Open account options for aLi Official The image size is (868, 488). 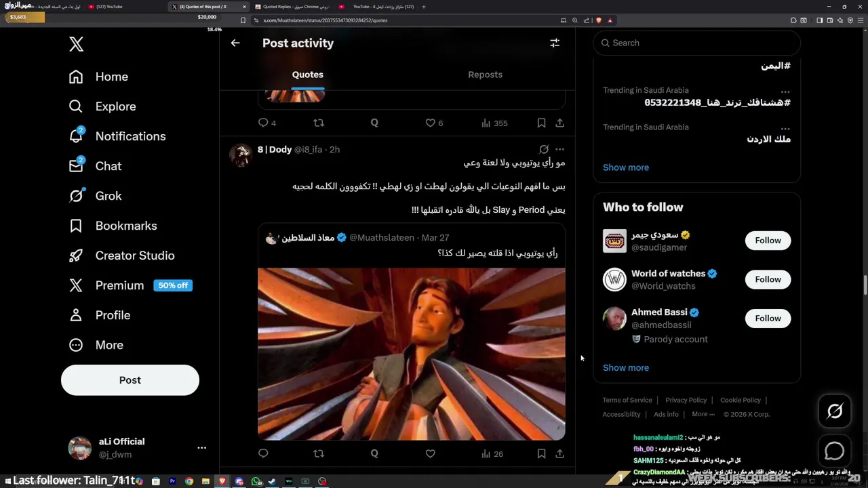(201, 448)
